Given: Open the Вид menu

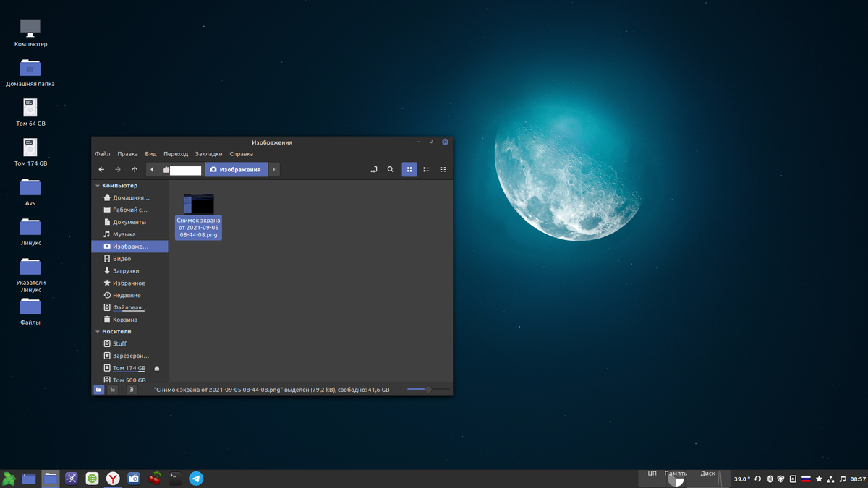Looking at the screenshot, I should [150, 154].
